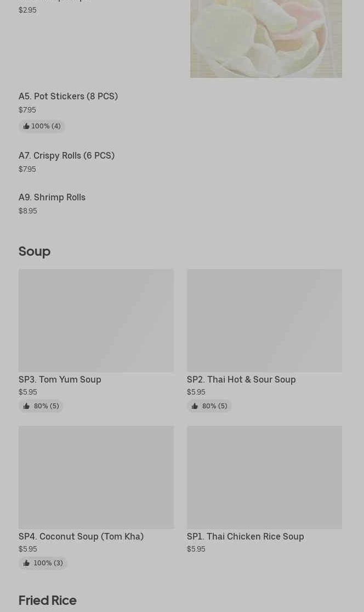Click the shrimp chips photo at top

pyautogui.click(x=266, y=38)
